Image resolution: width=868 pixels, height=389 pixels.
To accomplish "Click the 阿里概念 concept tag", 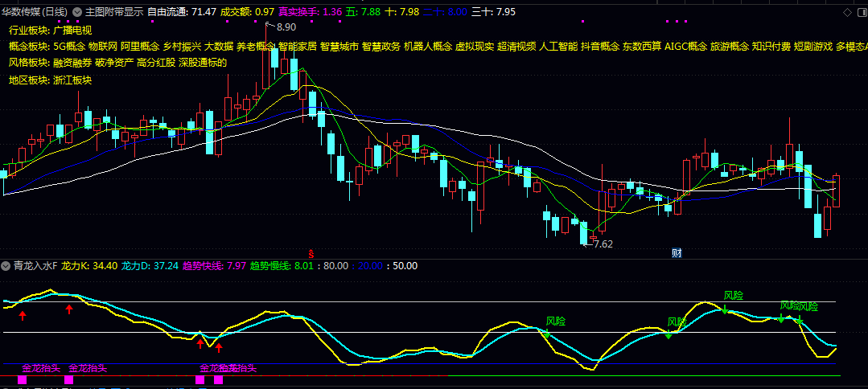I will (140, 47).
